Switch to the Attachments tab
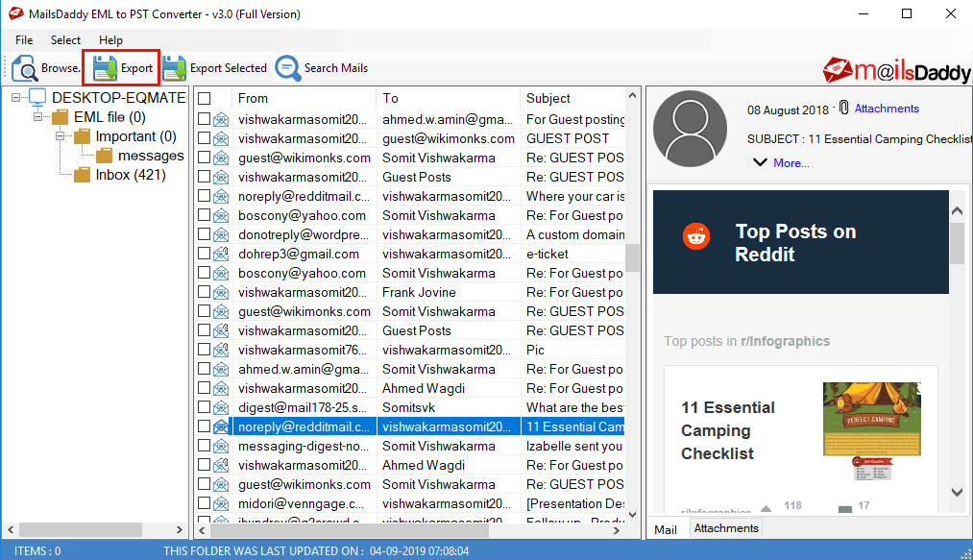The image size is (973, 560). (725, 528)
